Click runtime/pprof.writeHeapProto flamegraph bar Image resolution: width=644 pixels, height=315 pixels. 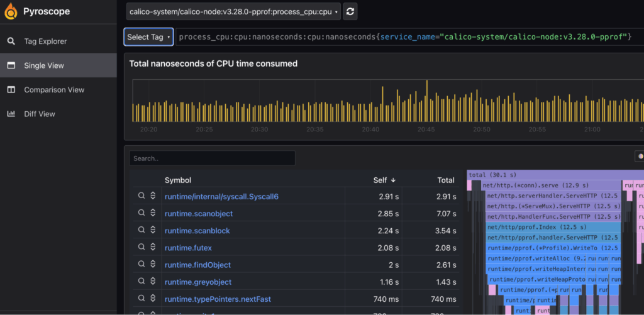pyautogui.click(x=537, y=279)
